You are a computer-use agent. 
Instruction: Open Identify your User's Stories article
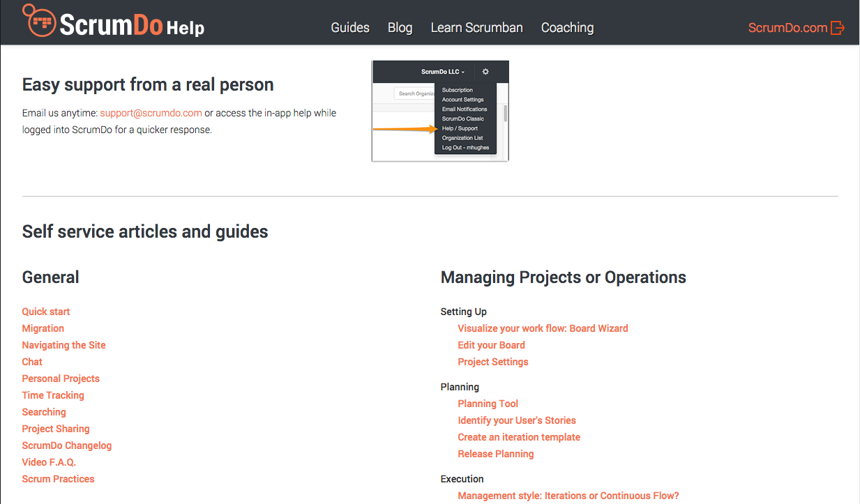click(517, 420)
